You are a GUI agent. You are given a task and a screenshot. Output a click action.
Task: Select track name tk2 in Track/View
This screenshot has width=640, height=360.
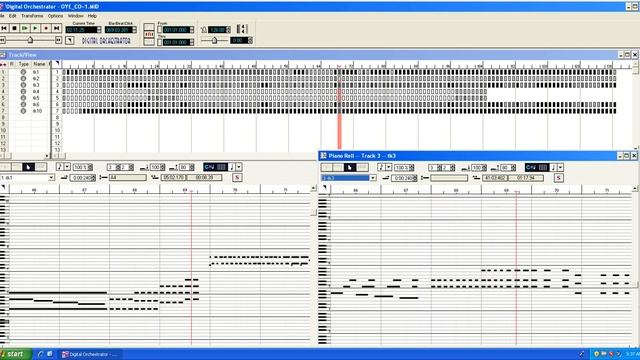(x=36, y=78)
